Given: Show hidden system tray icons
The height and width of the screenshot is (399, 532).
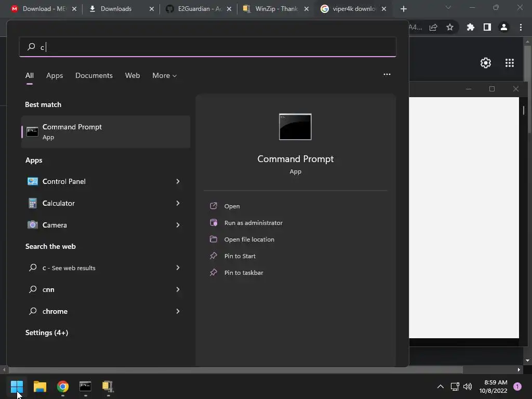Looking at the screenshot, I should pos(441,387).
